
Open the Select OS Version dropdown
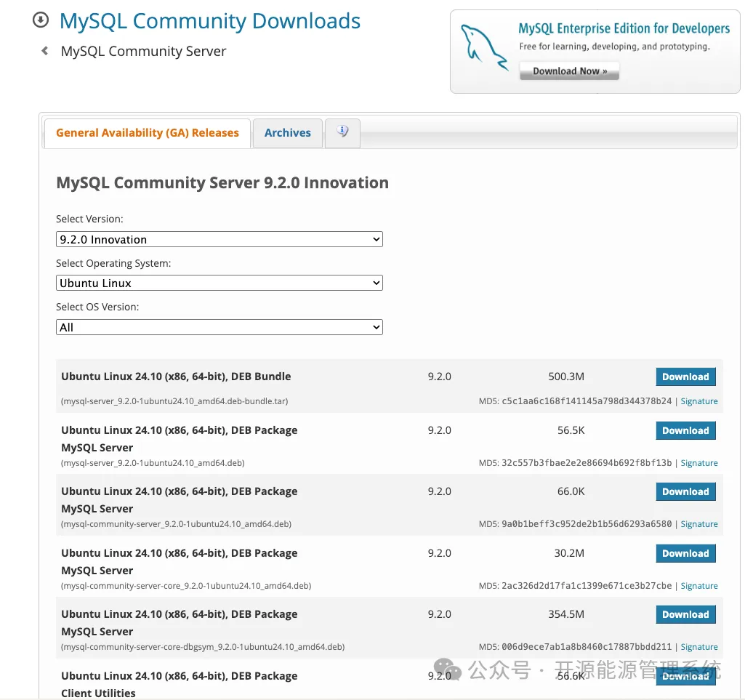[219, 327]
